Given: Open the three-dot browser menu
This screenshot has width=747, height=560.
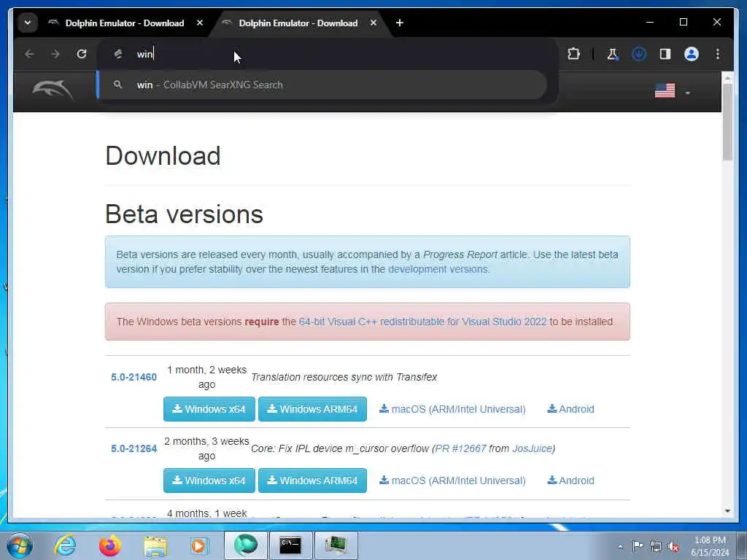Looking at the screenshot, I should click(x=718, y=54).
